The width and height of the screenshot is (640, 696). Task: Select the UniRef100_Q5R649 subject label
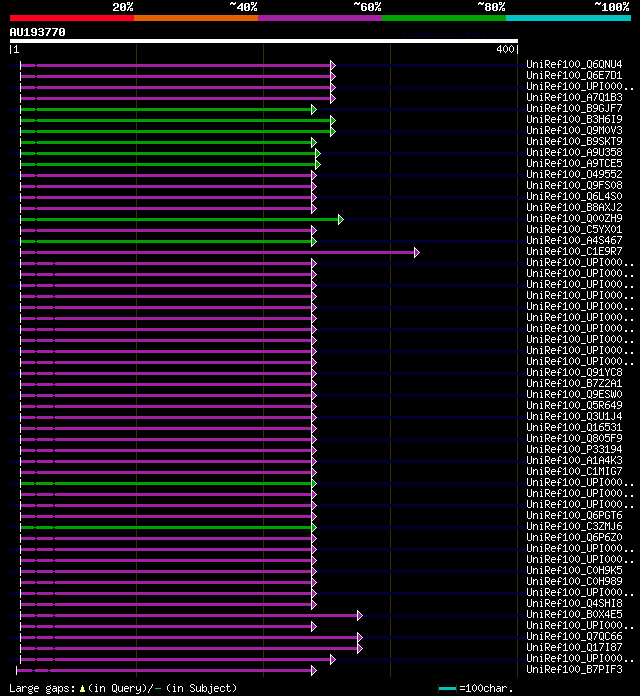574,405
